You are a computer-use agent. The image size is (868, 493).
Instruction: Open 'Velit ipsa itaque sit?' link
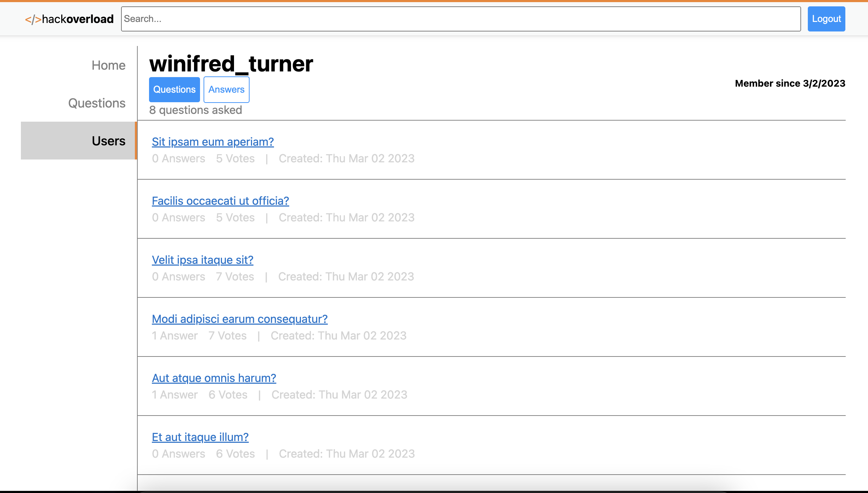(202, 260)
